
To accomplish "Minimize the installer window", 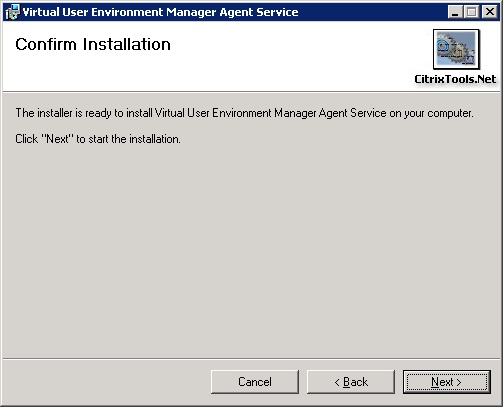I will [x=455, y=12].
